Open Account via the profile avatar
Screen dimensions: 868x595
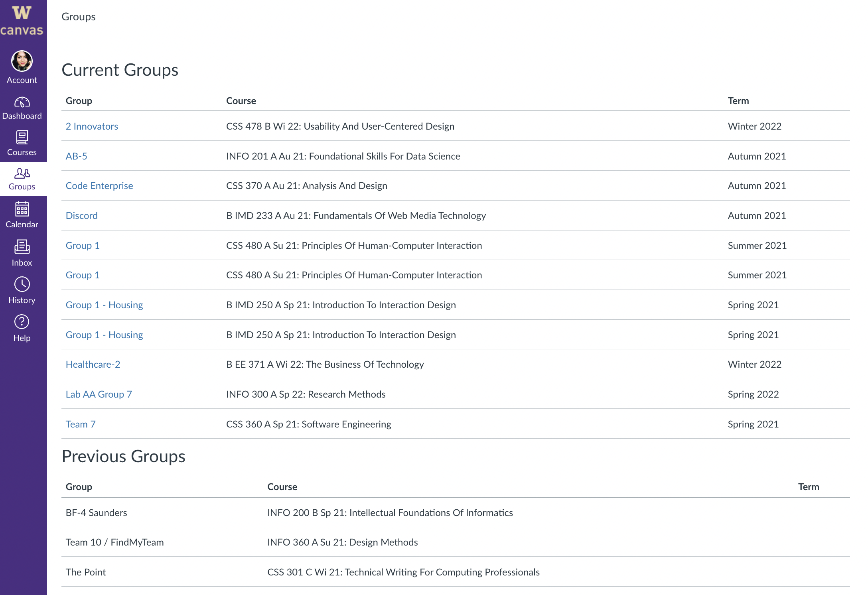[x=22, y=61]
